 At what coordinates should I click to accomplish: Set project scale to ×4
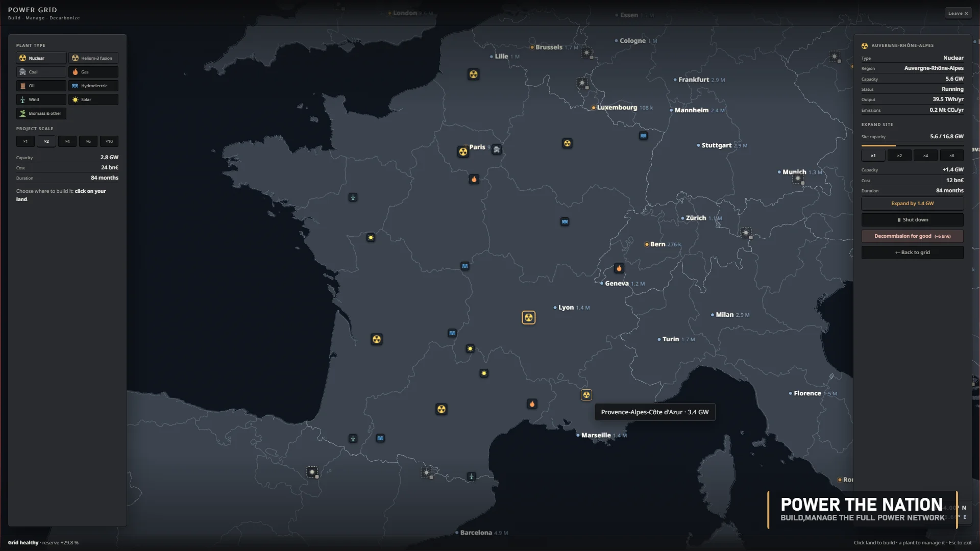click(x=67, y=141)
